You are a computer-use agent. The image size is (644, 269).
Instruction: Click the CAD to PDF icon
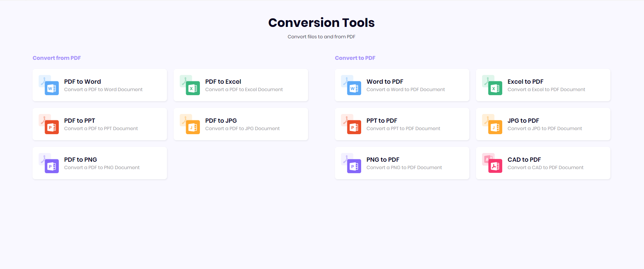(x=492, y=163)
